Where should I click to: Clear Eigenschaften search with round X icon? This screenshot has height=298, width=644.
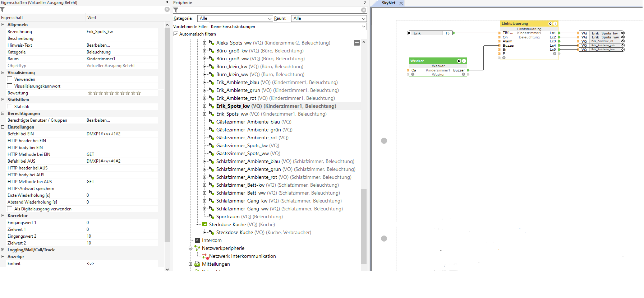tap(167, 10)
